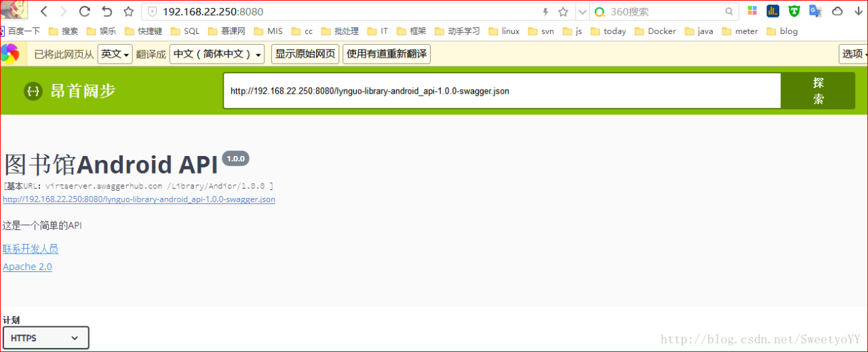Screen dimensions: 868x352
Task: Open the js bookmark folder
Action: (572, 31)
